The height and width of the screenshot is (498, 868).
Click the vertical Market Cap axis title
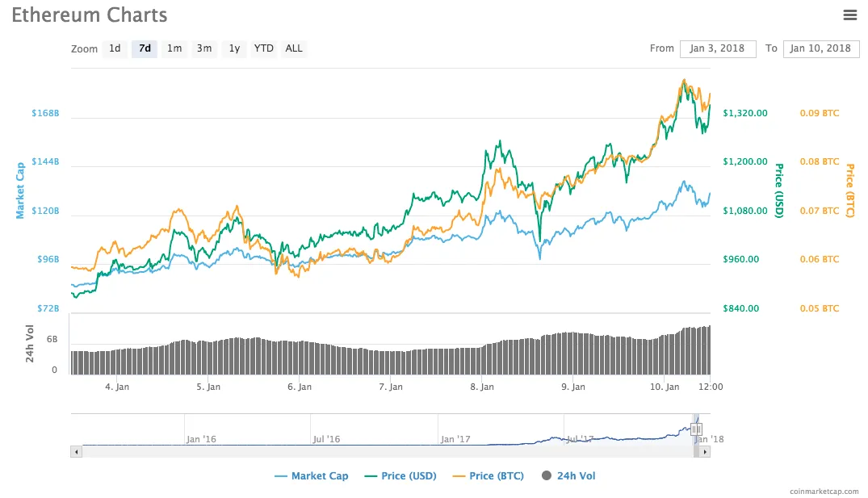pos(20,190)
